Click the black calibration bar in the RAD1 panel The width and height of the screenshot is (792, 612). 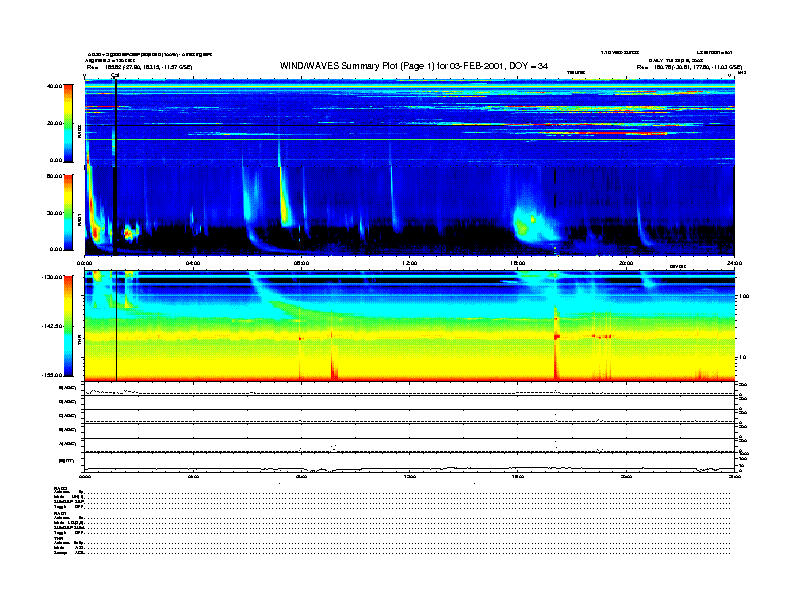[x=116, y=211]
